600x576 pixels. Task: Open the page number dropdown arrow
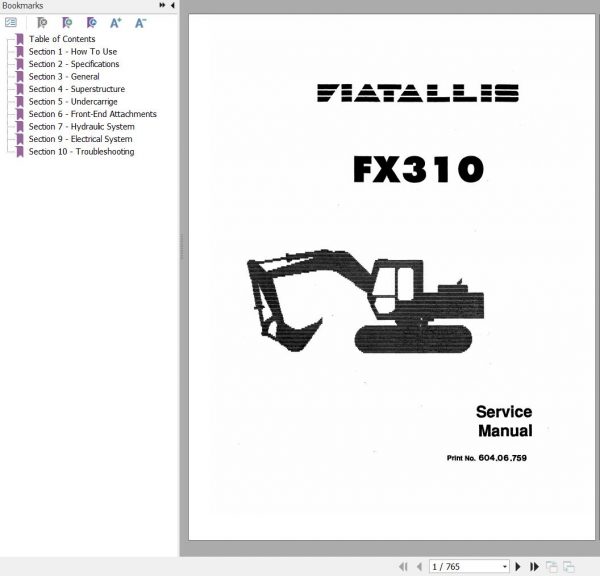pyautogui.click(x=505, y=566)
